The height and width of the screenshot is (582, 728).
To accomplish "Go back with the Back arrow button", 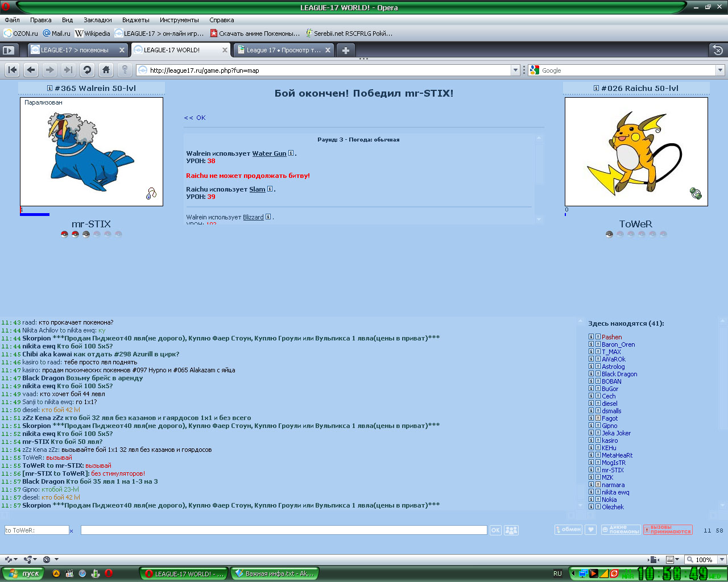I will (31, 70).
